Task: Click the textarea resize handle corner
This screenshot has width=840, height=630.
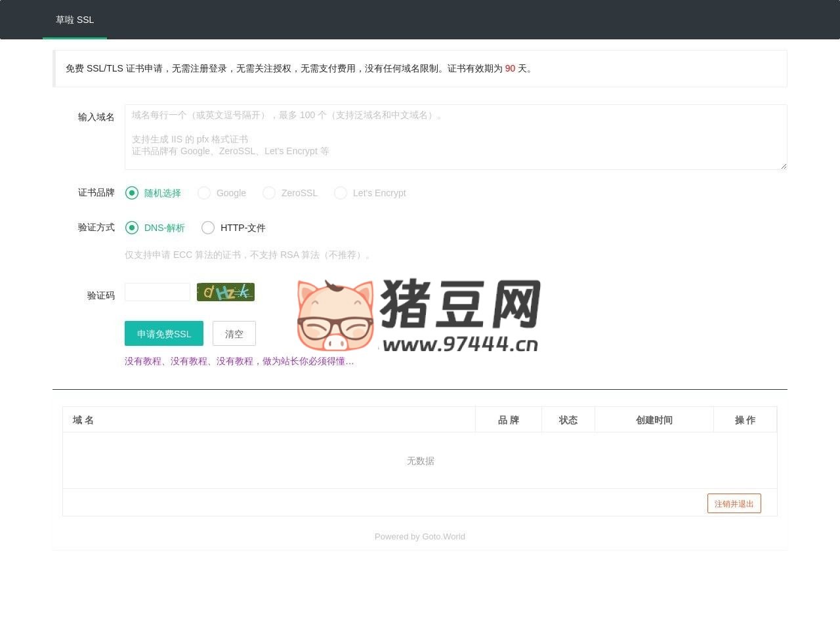Action: coord(784,165)
